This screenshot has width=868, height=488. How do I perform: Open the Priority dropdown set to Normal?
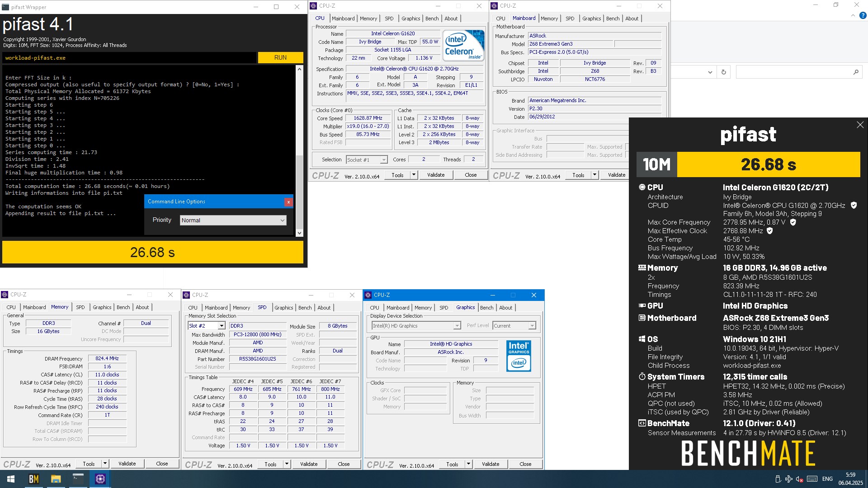point(233,220)
